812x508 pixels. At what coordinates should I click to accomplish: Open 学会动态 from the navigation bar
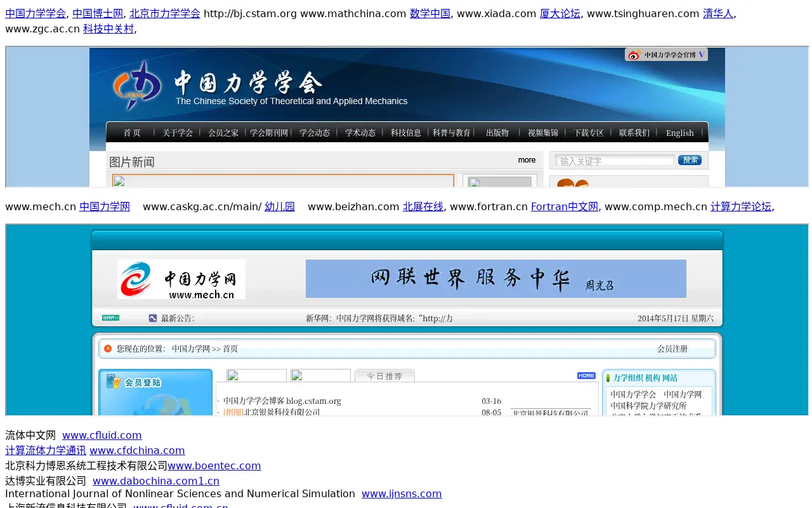315,133
